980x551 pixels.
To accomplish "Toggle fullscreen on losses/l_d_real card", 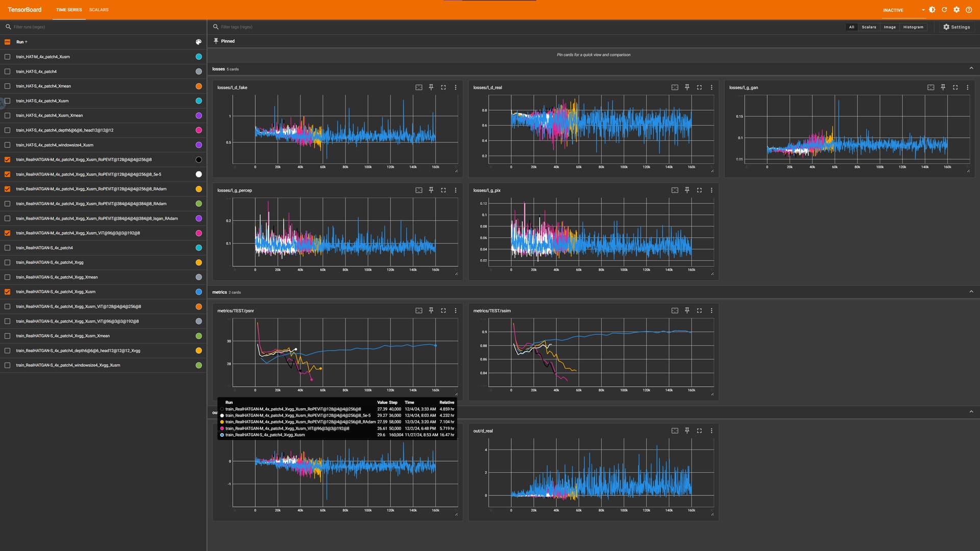I will point(699,87).
